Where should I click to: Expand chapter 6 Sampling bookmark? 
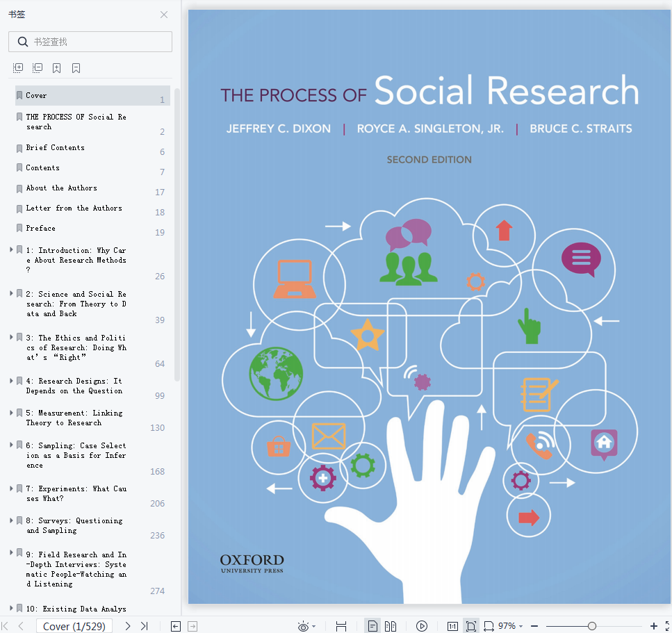pos(11,445)
